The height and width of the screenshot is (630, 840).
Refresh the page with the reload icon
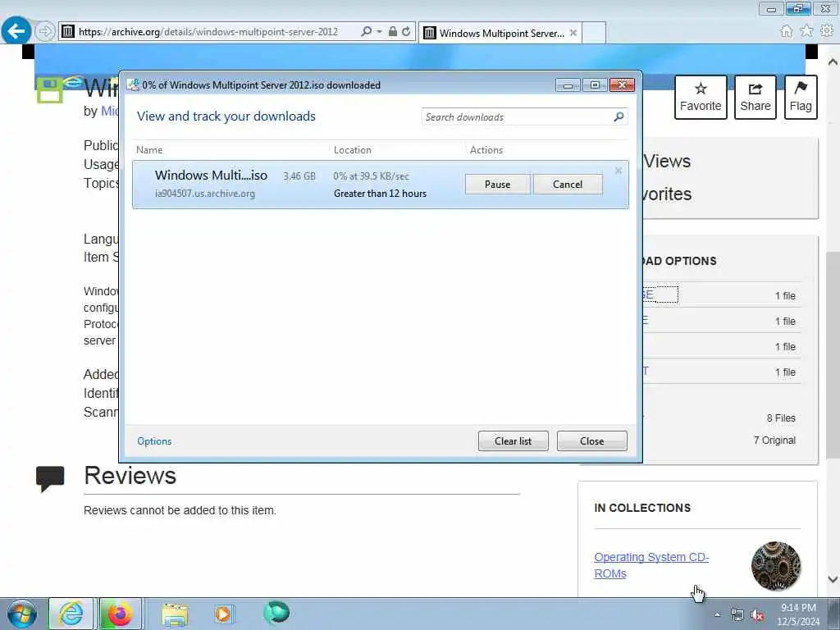[x=406, y=32]
